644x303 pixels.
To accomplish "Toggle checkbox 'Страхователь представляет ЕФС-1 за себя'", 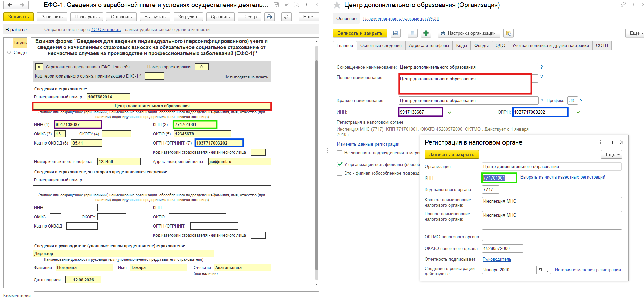I will click(x=39, y=67).
